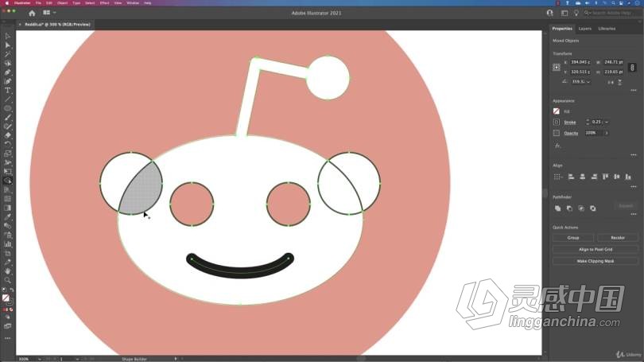
Task: Select the Direct Selection tool
Action: pos(7,45)
